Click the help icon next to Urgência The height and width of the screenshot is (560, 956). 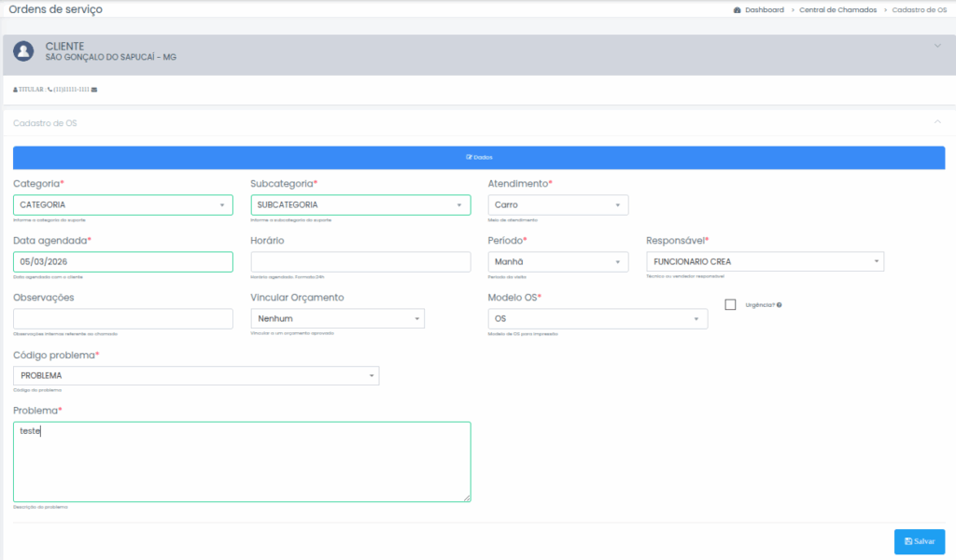click(x=779, y=305)
